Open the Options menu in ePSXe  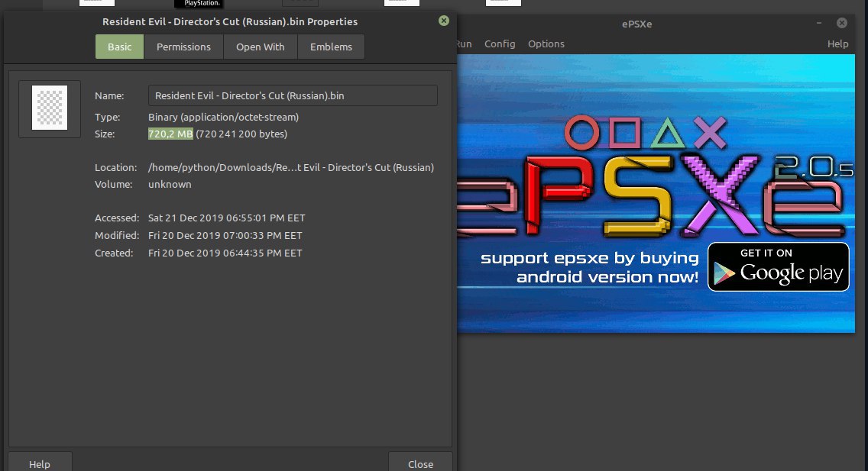546,44
